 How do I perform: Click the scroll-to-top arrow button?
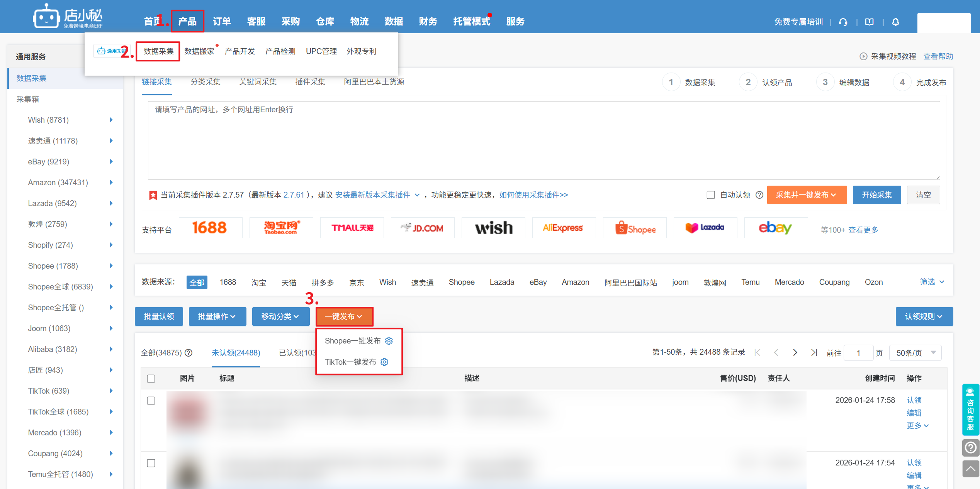pos(970,469)
